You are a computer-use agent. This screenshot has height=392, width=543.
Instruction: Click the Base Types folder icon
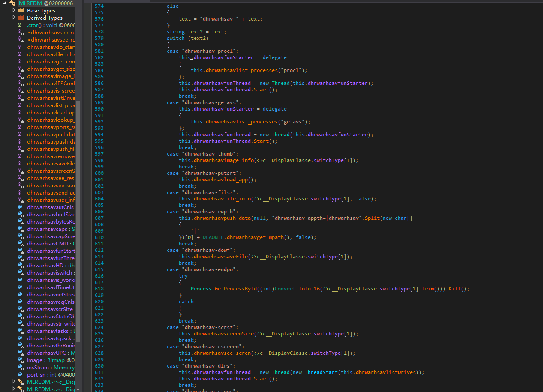21,10
